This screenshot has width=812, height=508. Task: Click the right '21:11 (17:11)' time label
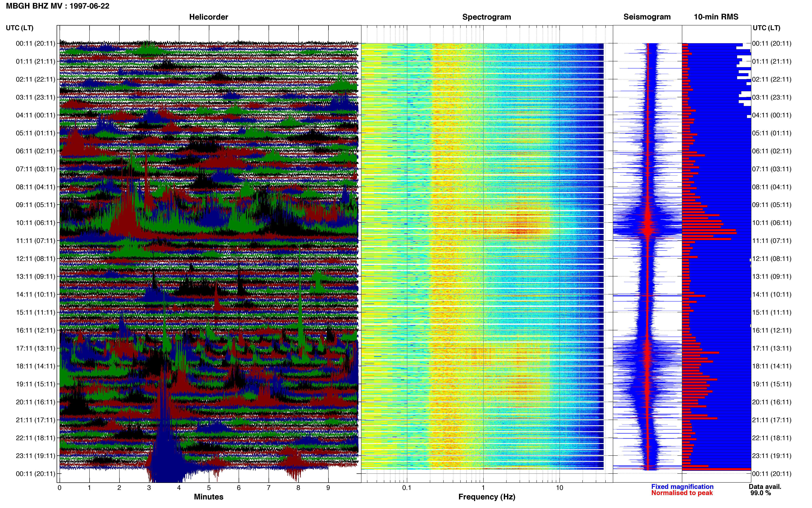click(x=772, y=420)
